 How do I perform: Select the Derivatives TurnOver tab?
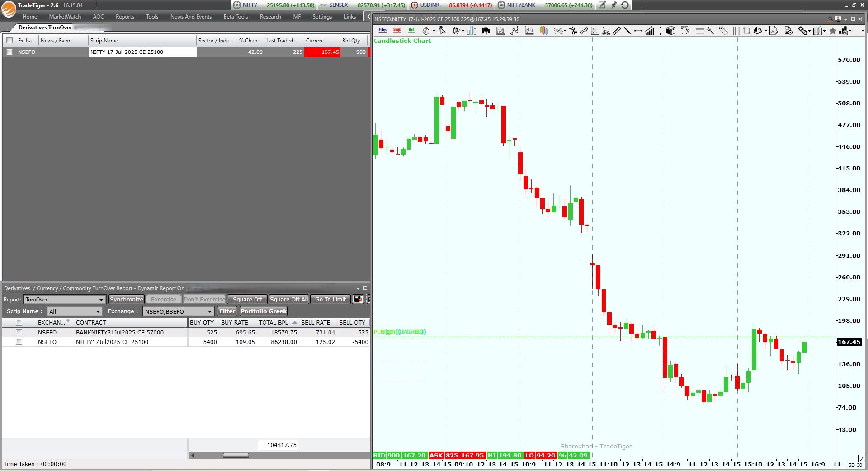(45, 28)
